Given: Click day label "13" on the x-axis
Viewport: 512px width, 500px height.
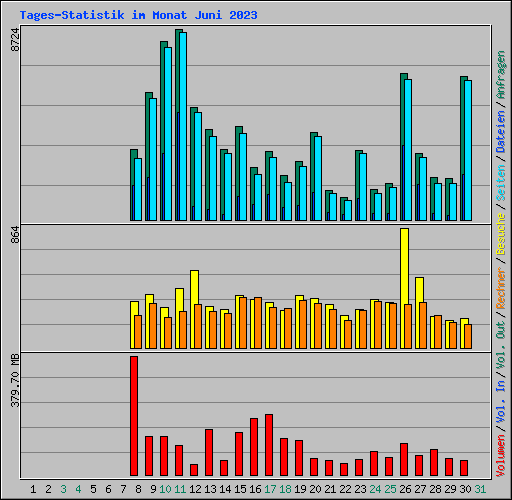Looking at the screenshot, I should [x=210, y=489].
